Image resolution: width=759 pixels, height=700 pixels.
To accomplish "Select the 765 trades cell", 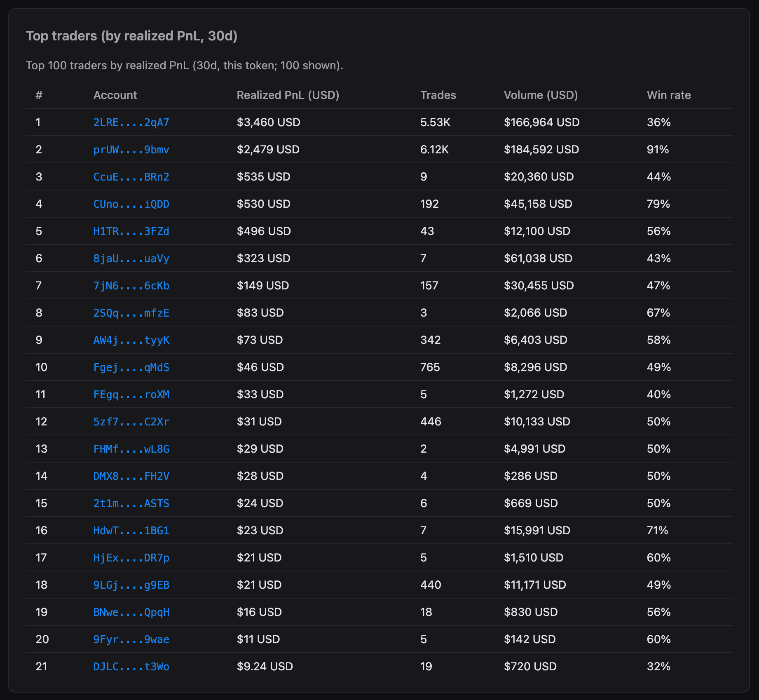I will 430,367.
